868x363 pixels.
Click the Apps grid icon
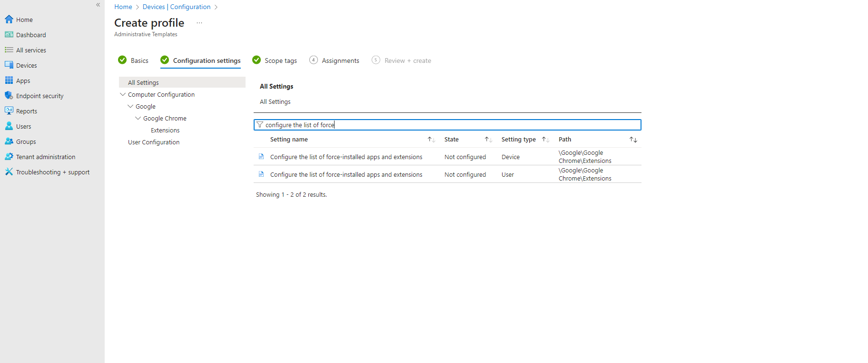pos(9,81)
